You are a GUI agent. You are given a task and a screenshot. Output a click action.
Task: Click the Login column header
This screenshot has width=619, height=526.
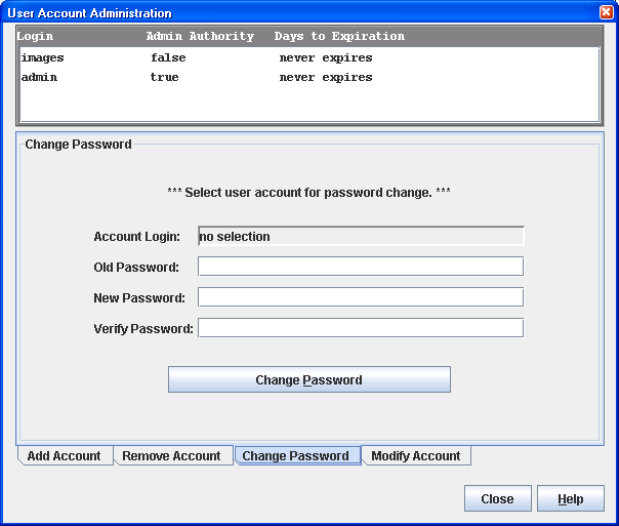coord(37,37)
